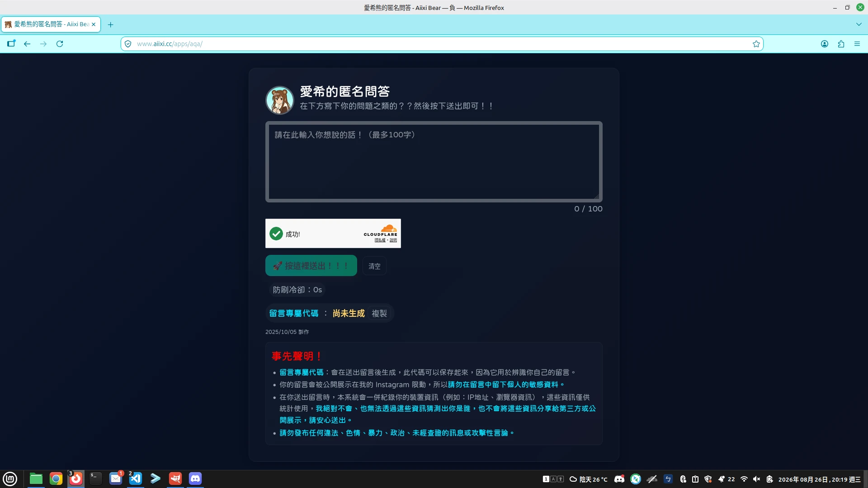868x488 pixels.
Task: Open the shield update manager icon
Action: tap(708, 479)
